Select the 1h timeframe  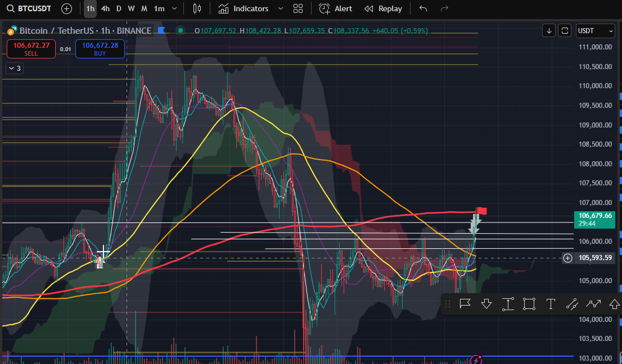[91, 9]
